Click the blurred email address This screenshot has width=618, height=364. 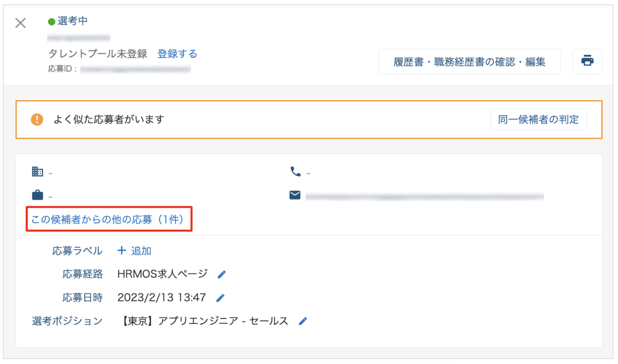click(424, 196)
